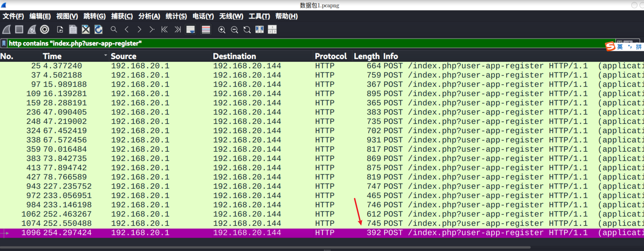Toggle packet list colorization
This screenshot has width=644, height=251.
pos(206,30)
